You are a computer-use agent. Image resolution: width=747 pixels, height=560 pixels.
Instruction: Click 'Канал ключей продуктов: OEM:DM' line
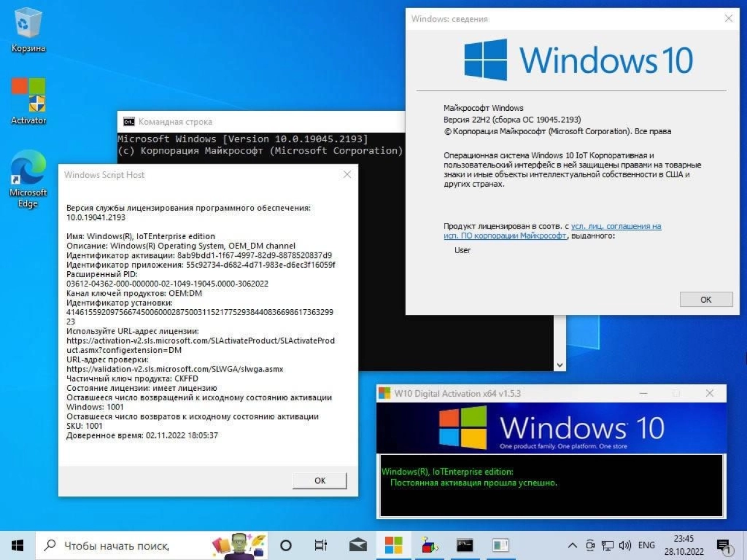[x=134, y=293]
